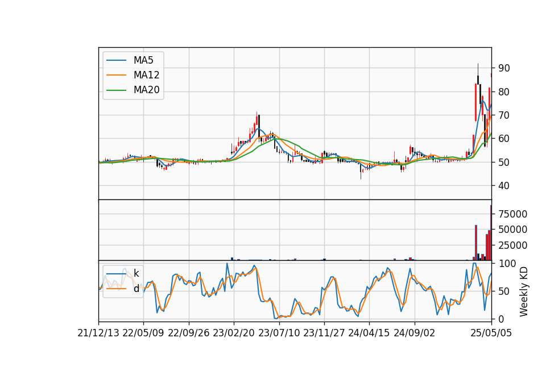The width and height of the screenshot is (546, 392).
Task: Click the d legend label in KD panel
Action: click(136, 289)
